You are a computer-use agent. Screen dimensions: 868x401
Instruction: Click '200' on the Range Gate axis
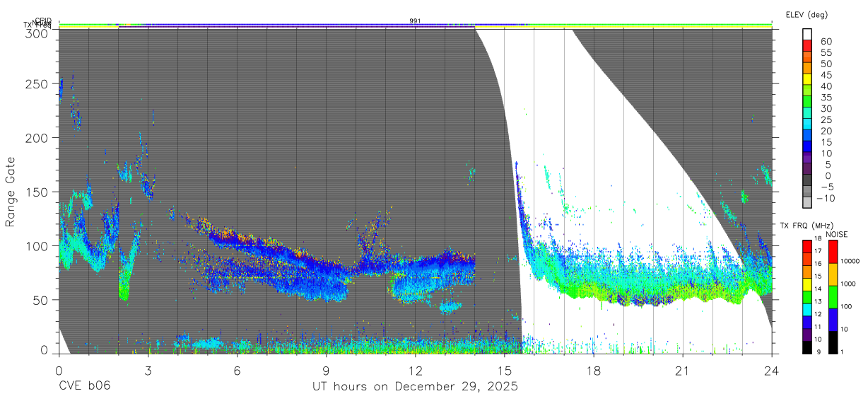37,138
